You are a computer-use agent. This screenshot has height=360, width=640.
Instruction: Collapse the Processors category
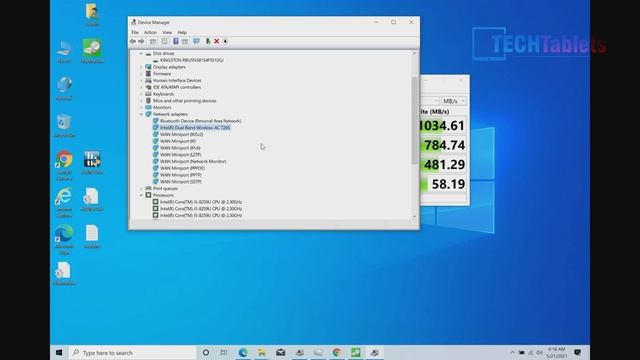pyautogui.click(x=141, y=195)
